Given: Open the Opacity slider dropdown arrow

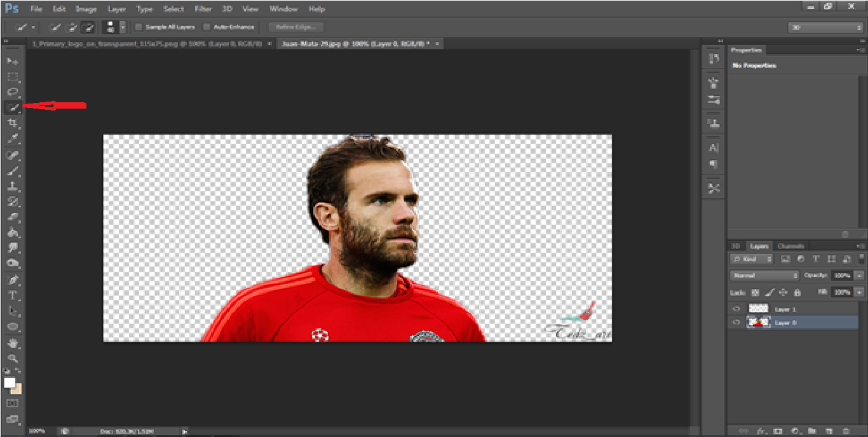Looking at the screenshot, I should [860, 276].
